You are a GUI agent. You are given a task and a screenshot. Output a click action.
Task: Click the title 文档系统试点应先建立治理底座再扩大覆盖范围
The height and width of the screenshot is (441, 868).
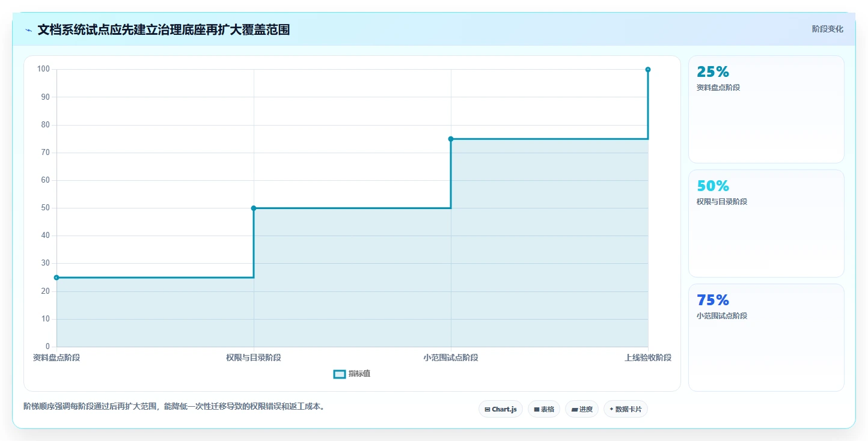pos(164,29)
